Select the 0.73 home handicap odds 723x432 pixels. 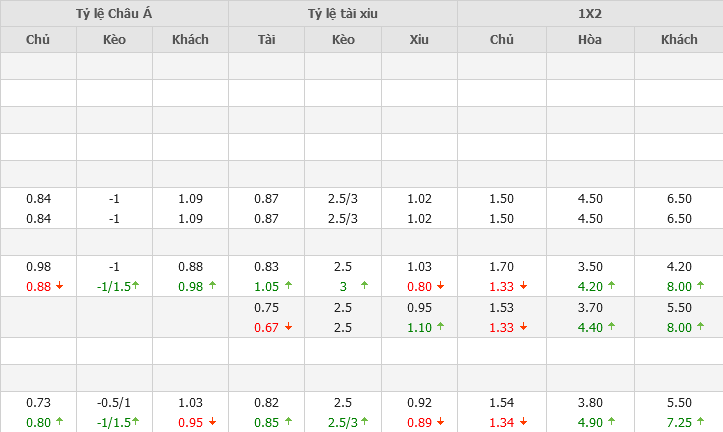(38, 400)
